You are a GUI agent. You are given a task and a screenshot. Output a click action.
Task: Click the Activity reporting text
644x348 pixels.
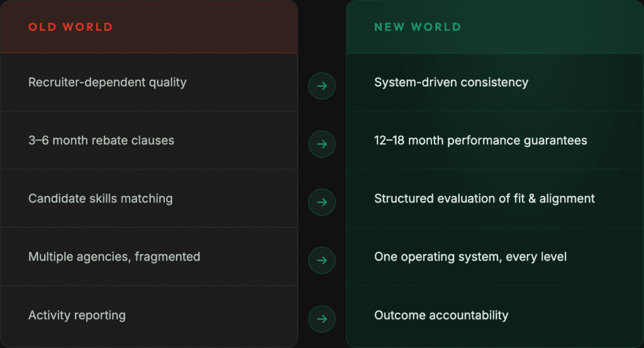77,315
